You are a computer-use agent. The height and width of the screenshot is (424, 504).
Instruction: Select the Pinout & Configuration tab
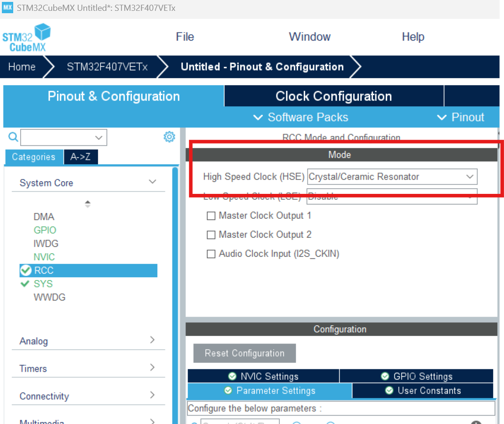pos(114,96)
